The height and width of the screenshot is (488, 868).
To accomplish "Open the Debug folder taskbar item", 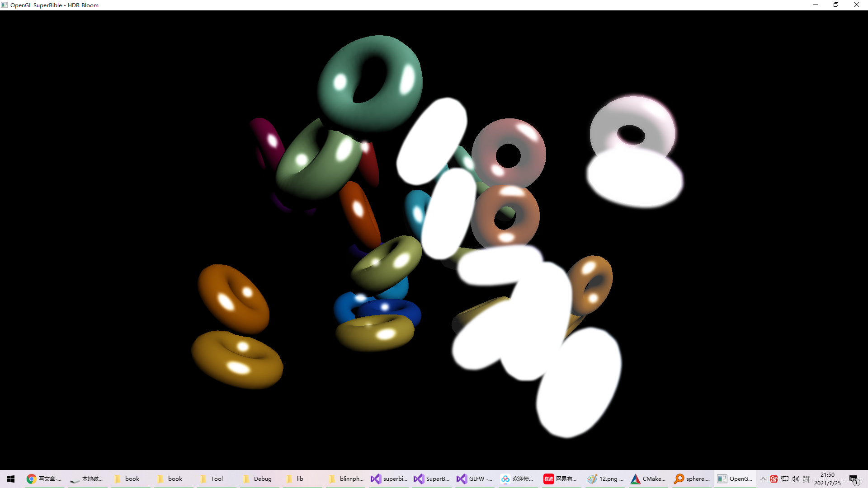I will coord(257,479).
